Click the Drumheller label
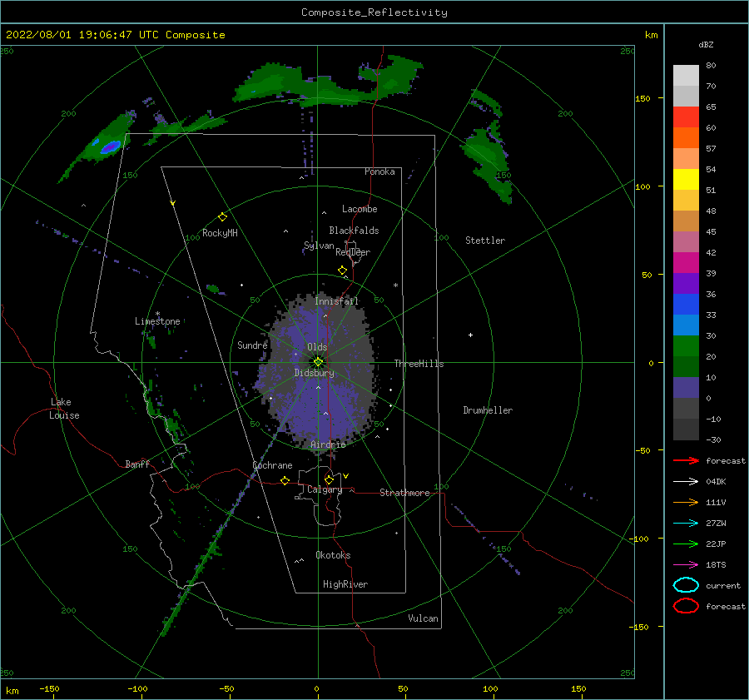This screenshot has width=749, height=700. pos(488,410)
